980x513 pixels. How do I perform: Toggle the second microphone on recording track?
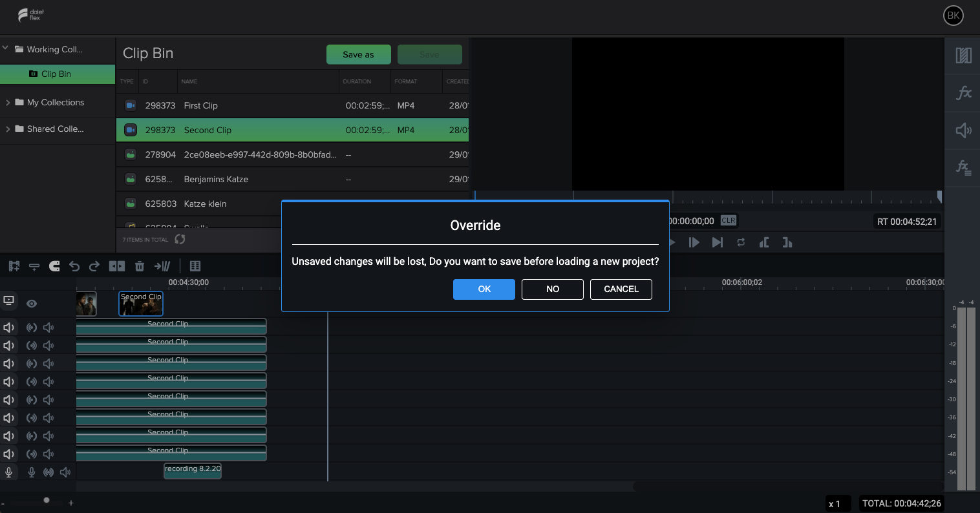[x=31, y=472]
